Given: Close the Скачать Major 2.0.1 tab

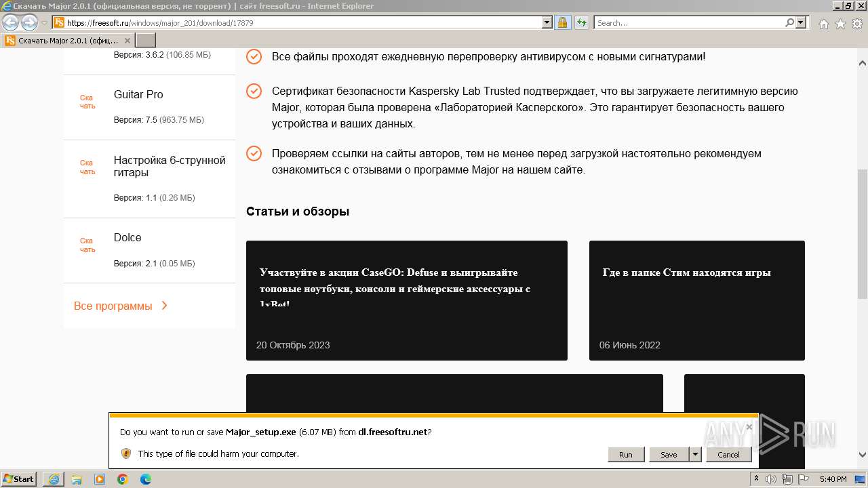Looking at the screenshot, I should 127,41.
